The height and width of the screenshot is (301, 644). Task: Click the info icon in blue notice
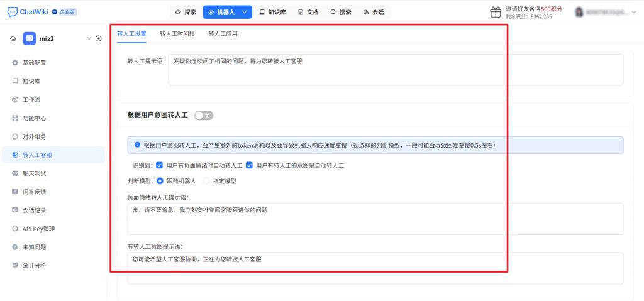[137, 145]
